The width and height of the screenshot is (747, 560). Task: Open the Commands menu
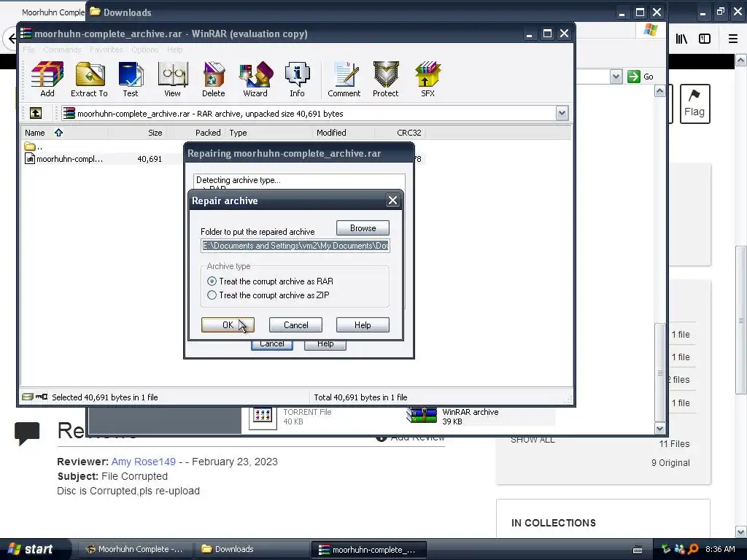62,50
